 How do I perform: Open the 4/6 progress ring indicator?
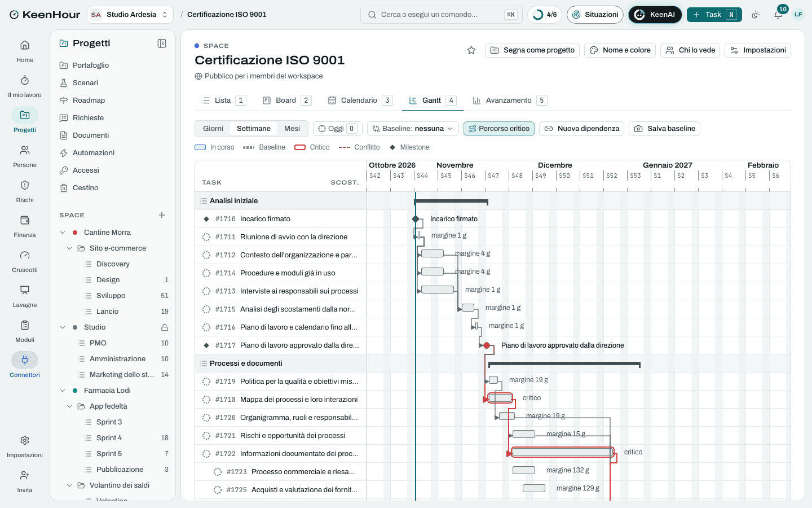(x=545, y=15)
